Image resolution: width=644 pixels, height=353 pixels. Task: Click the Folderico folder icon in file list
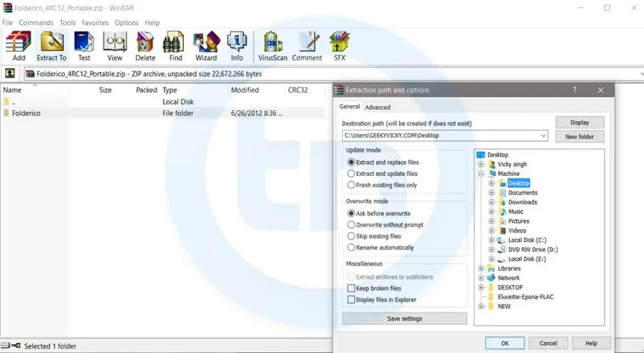(6, 113)
